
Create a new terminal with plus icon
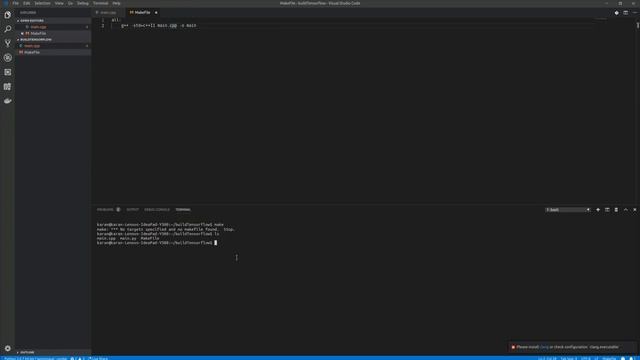tap(598, 210)
